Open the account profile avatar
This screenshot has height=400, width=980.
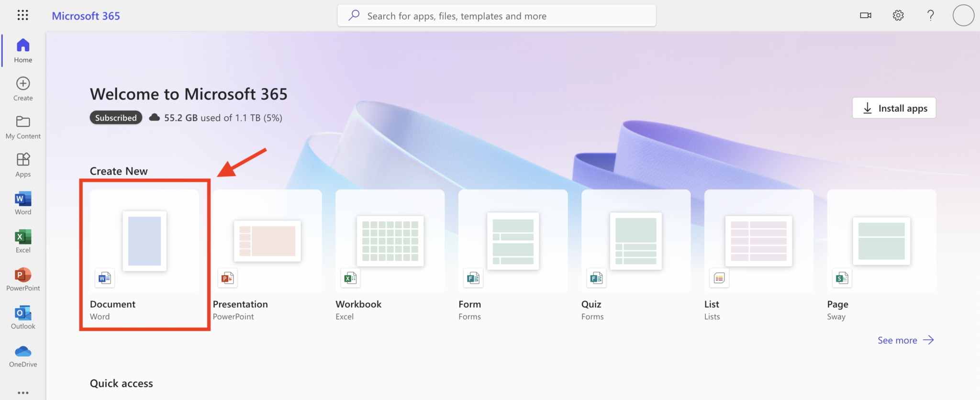[963, 15]
